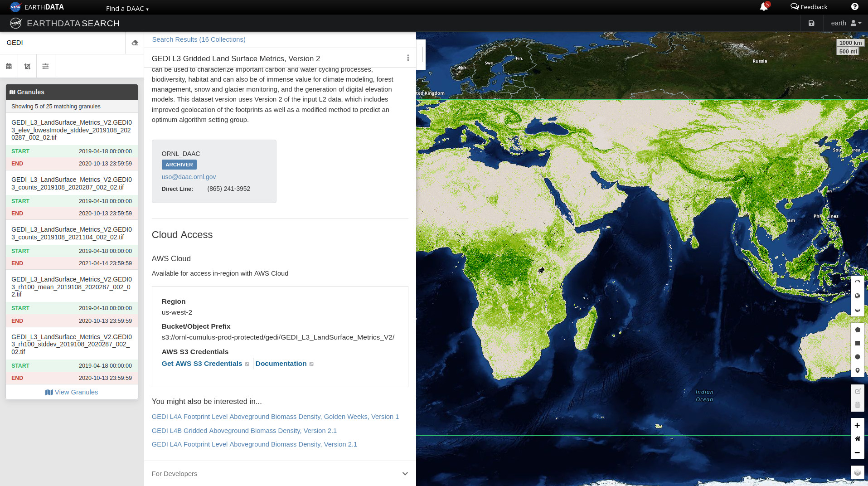Click the us-west-2 region value

pyautogui.click(x=177, y=312)
